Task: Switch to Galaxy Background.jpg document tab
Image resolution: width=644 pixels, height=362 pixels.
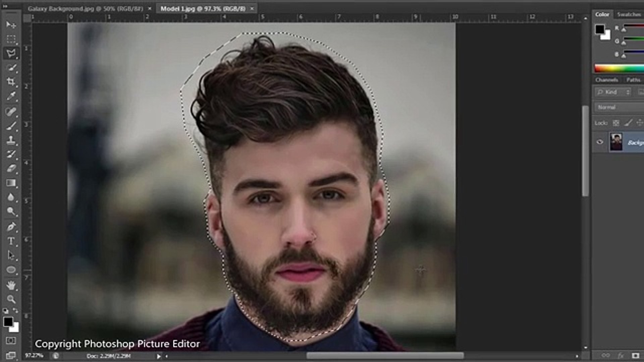Action: 85,9
